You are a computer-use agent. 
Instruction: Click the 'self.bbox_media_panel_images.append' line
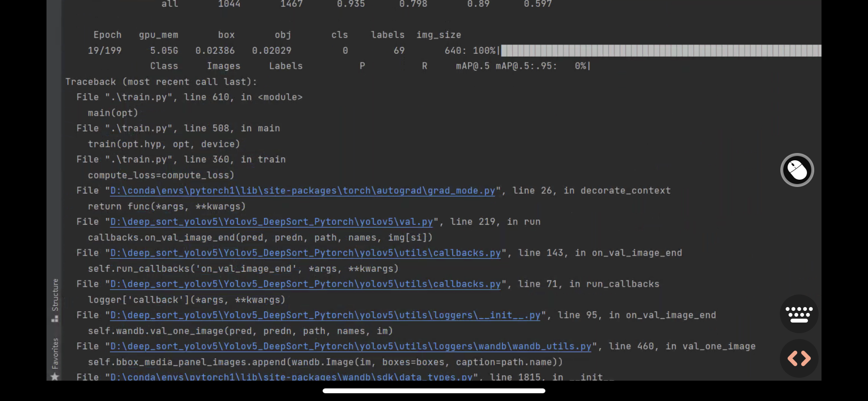325,362
